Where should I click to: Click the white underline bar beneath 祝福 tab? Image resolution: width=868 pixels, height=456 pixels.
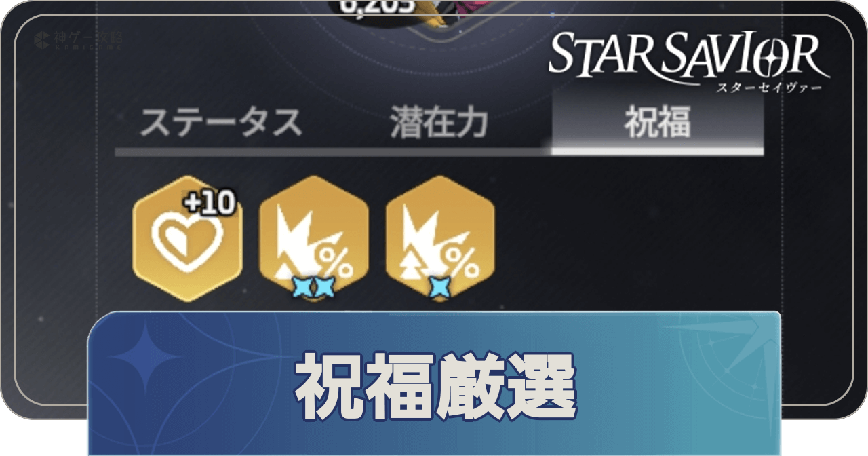point(657,151)
